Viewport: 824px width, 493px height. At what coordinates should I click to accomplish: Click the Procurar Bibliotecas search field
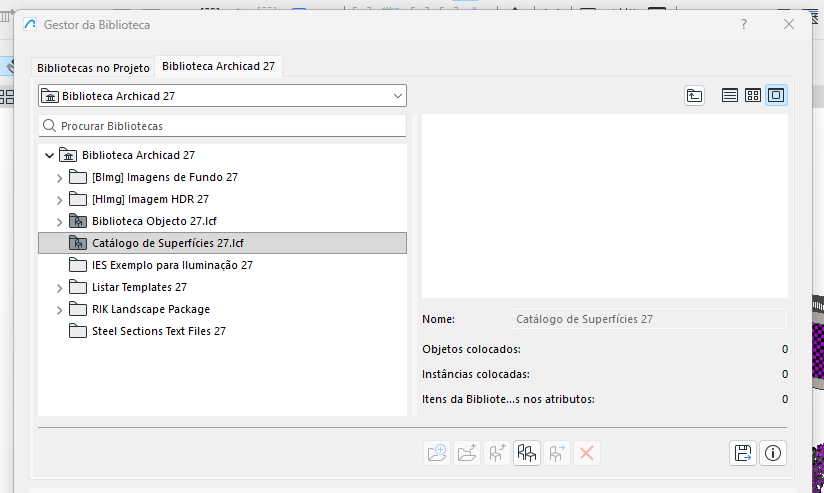click(x=222, y=126)
